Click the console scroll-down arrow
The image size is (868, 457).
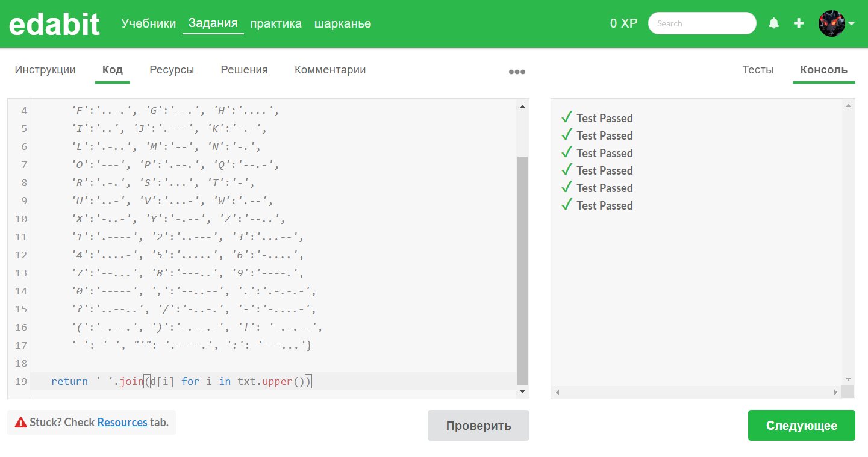tap(848, 379)
